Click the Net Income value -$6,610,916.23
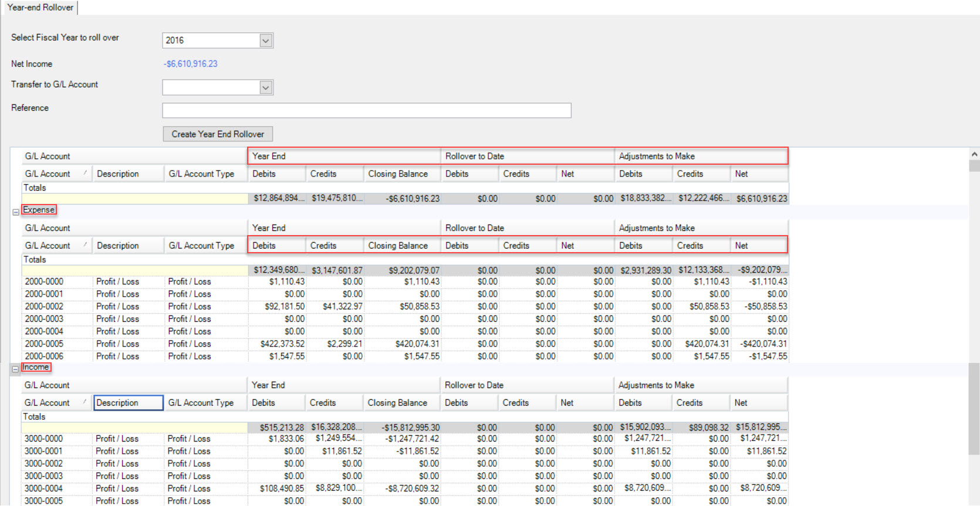This screenshot has height=506, width=980. click(x=191, y=64)
